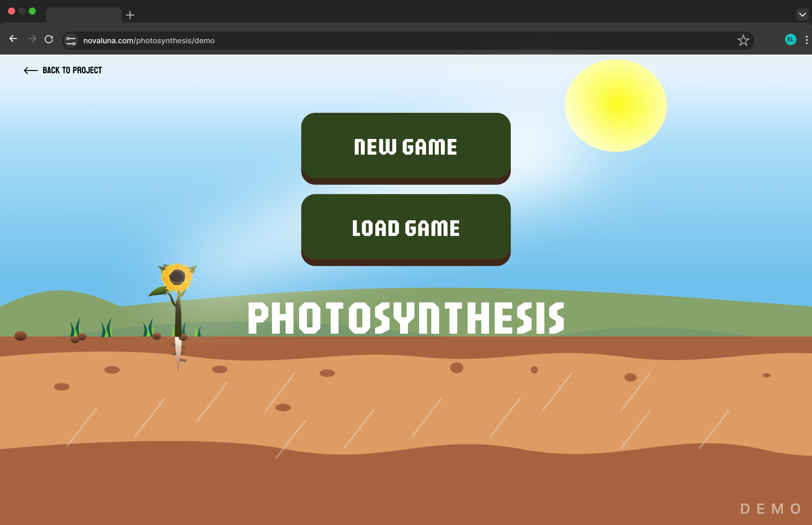Open the EL profile avatar

(x=791, y=39)
